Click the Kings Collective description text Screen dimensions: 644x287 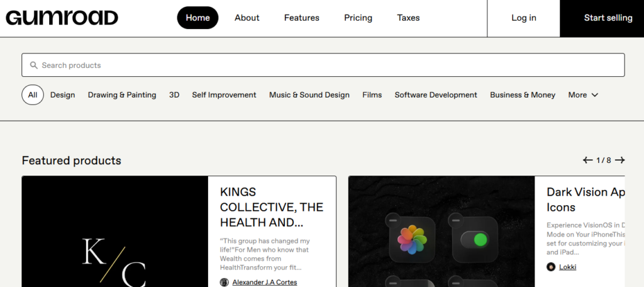tap(265, 254)
